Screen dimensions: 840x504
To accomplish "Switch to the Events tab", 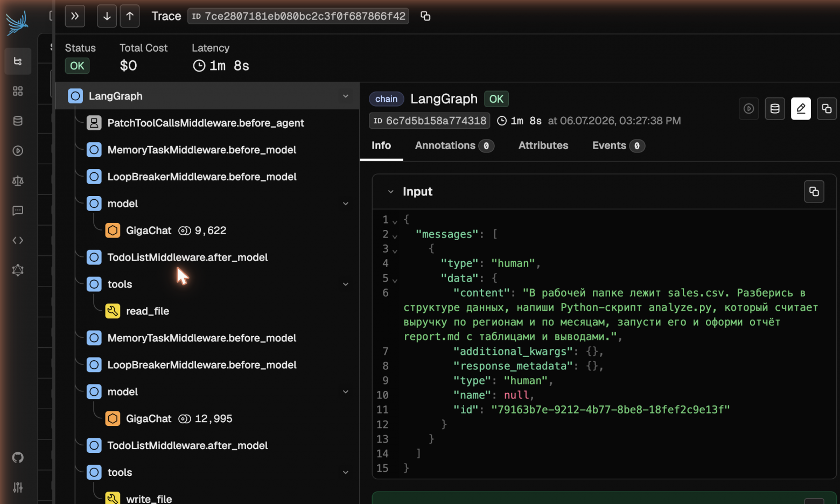I will click(618, 145).
